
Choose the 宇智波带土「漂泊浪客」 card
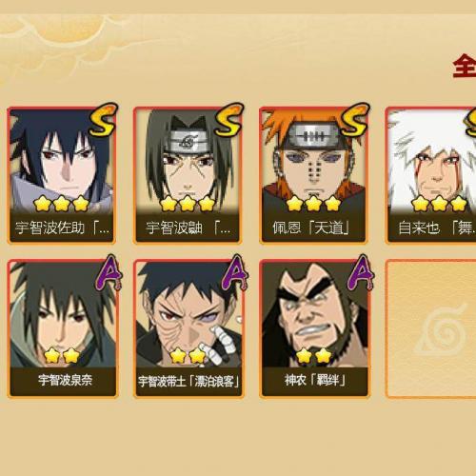tap(188, 328)
